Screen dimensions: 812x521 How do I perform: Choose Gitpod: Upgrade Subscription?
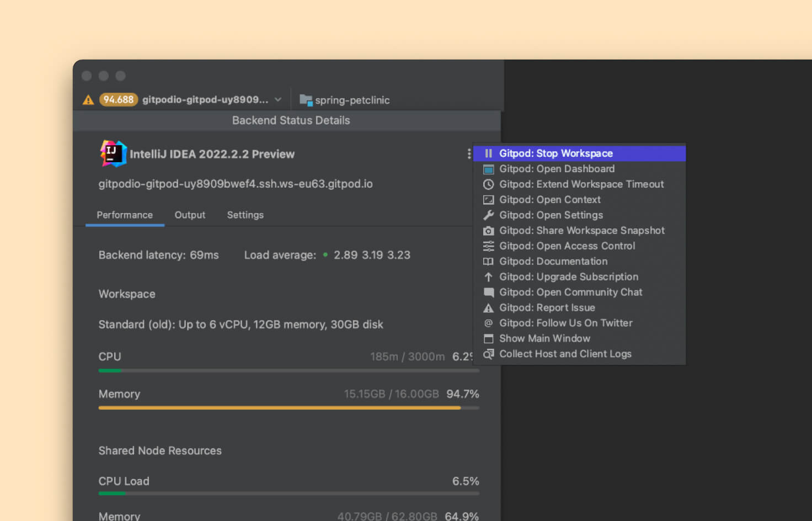click(x=579, y=277)
